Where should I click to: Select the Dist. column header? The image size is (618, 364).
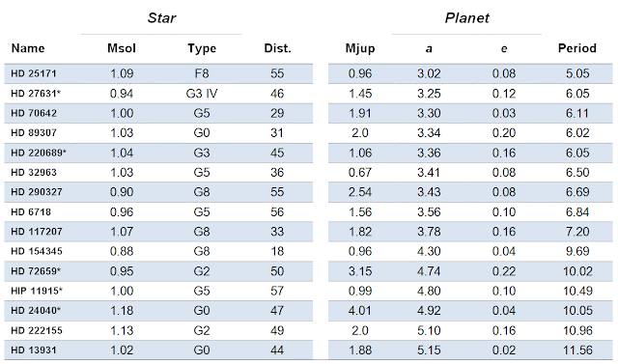coord(277,48)
